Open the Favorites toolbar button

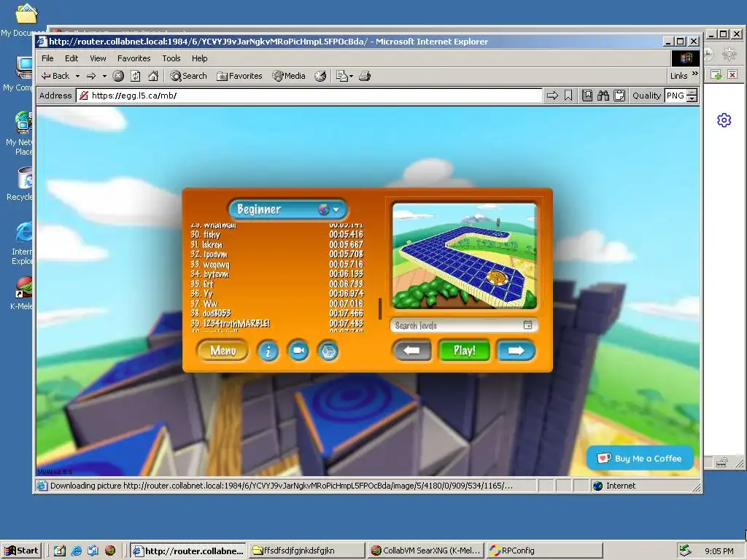tap(239, 76)
